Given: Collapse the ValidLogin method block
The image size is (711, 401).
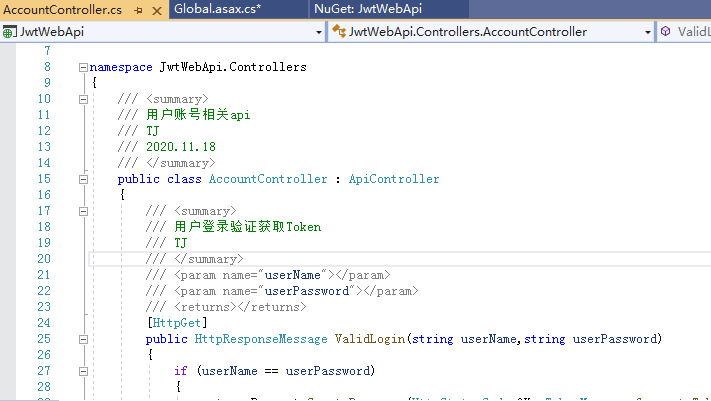Looking at the screenshot, I should tap(84, 339).
